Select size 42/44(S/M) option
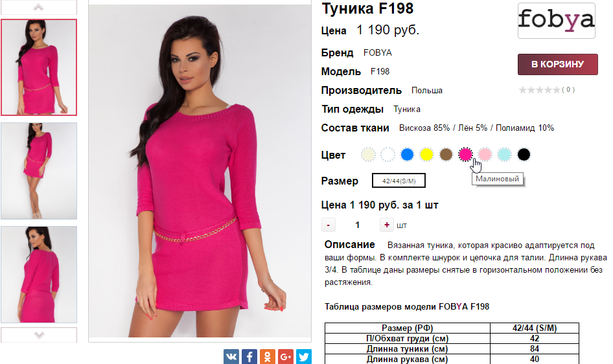 pyautogui.click(x=399, y=181)
